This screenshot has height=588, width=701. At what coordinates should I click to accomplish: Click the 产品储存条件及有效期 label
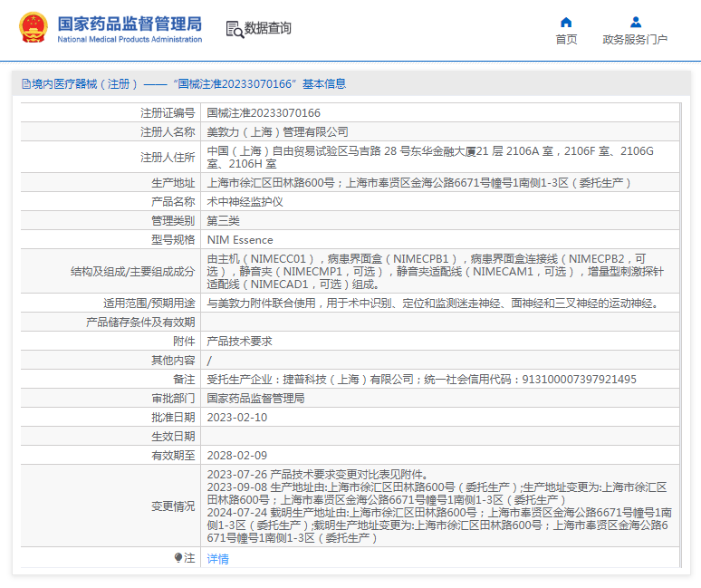click(140, 323)
